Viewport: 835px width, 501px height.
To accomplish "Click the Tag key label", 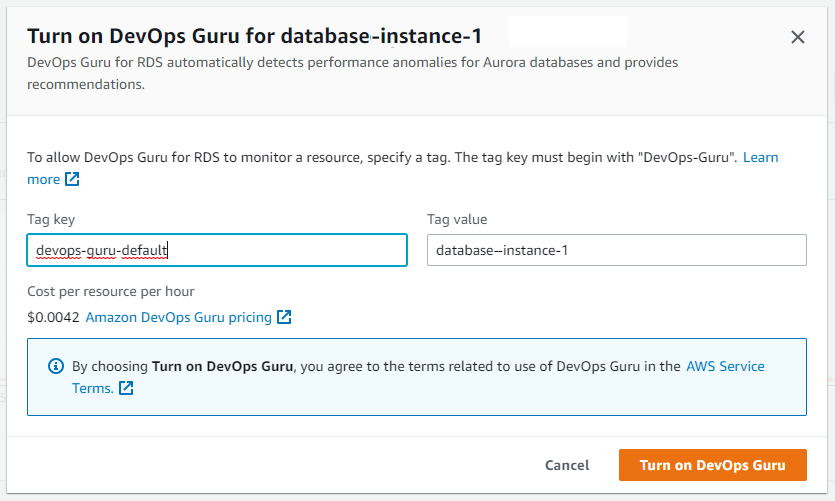I will 51,220.
